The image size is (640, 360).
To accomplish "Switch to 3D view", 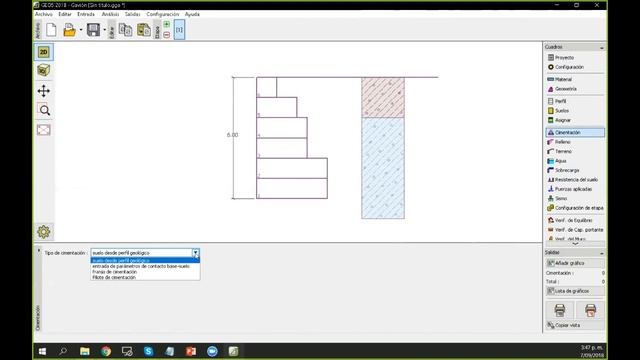I will 44,71.
